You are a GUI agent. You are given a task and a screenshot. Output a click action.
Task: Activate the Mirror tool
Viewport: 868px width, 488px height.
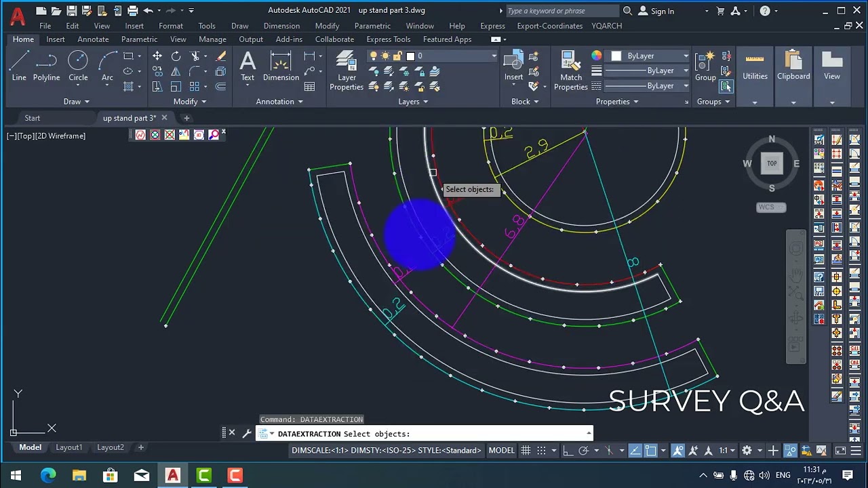pyautogui.click(x=176, y=71)
